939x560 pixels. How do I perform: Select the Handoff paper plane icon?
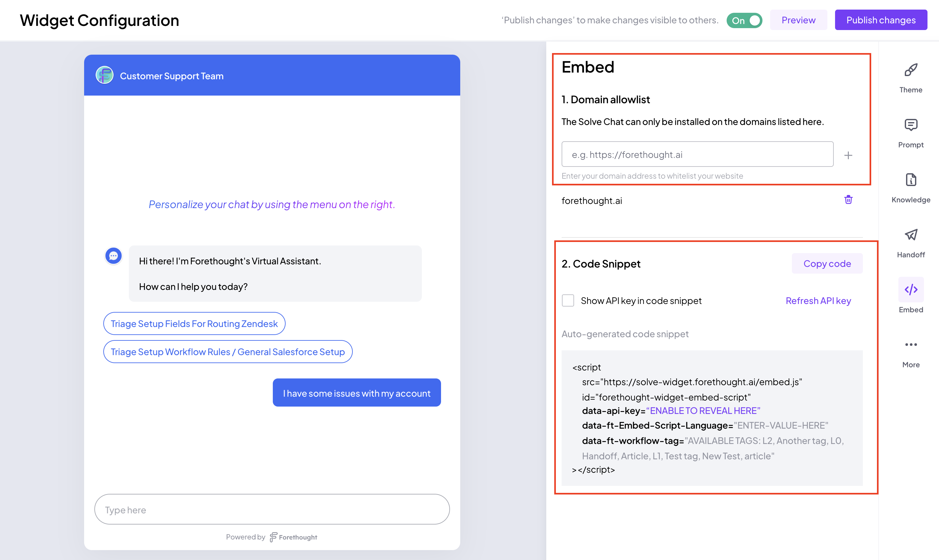[911, 235]
